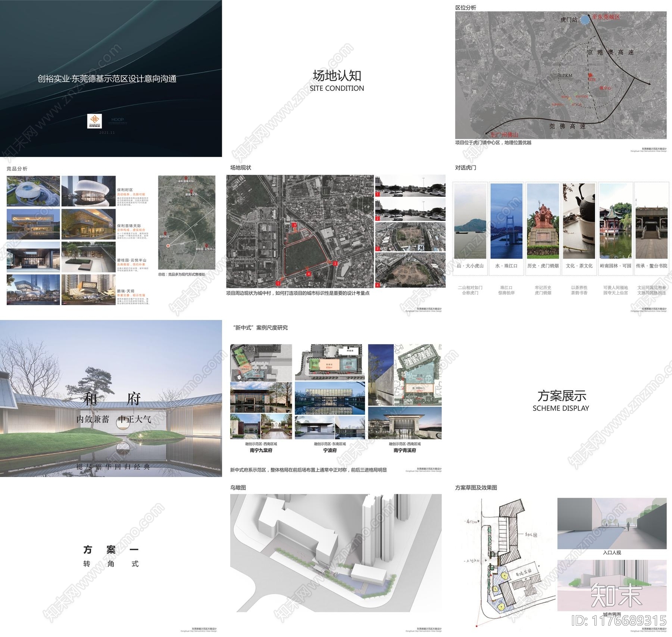Screen dimensions: 672x637
Task: Click the 京港澳高速 label on the map
Action: pyautogui.click(x=610, y=52)
